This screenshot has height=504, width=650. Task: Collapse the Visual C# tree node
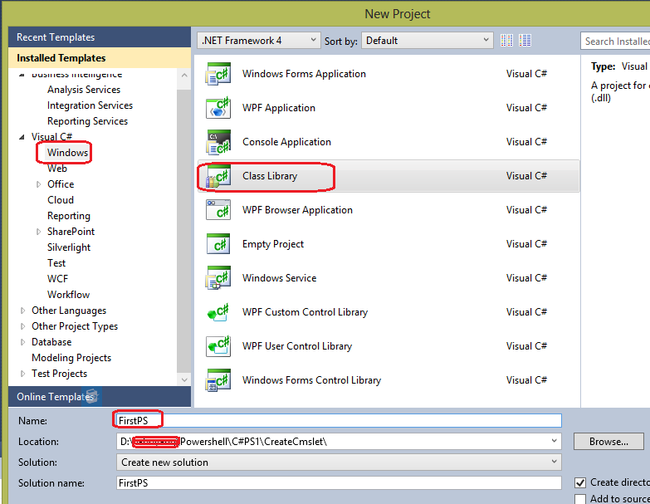click(22, 137)
